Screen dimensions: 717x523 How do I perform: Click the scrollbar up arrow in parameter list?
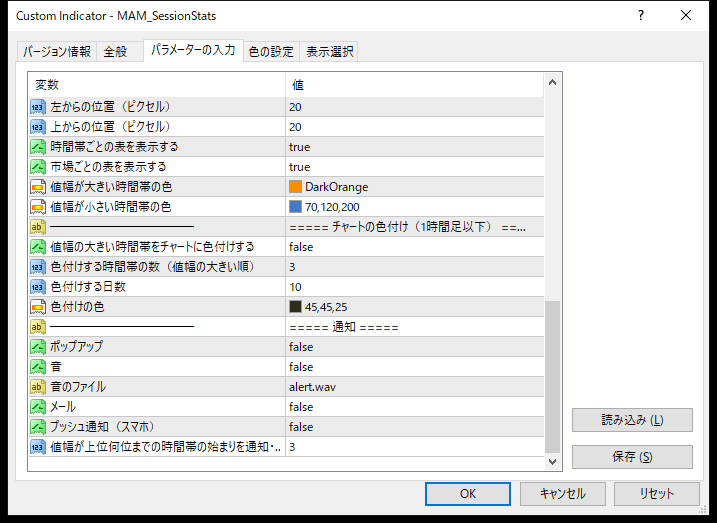coord(552,83)
